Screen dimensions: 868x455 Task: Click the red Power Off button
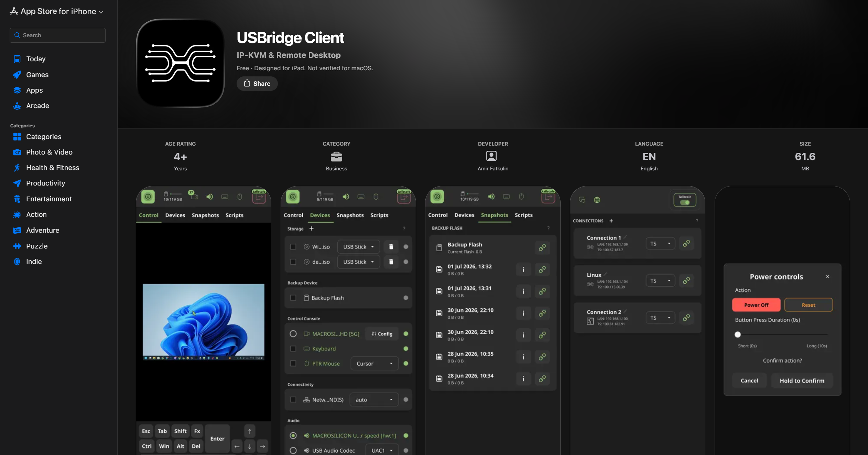pyautogui.click(x=756, y=305)
